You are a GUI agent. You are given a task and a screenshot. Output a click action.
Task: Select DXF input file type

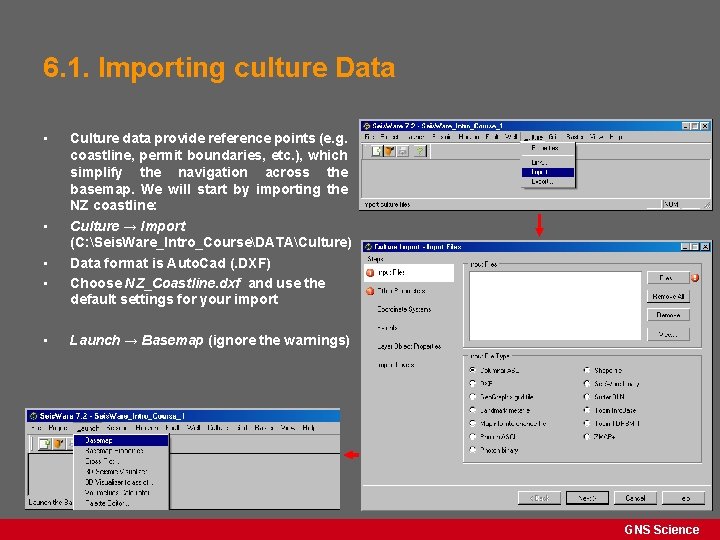(472, 383)
